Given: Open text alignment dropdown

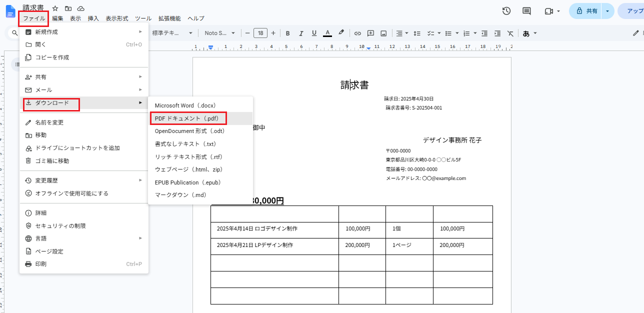Looking at the screenshot, I should [x=402, y=33].
